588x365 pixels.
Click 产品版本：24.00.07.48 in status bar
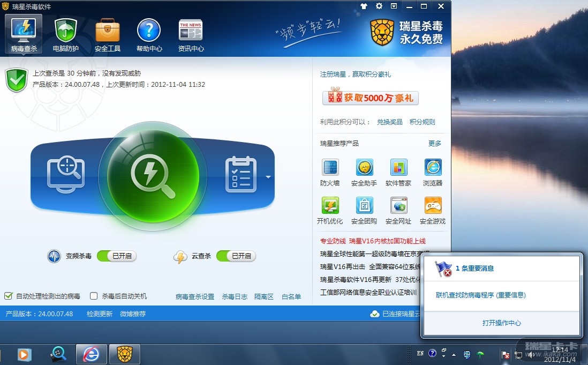click(x=40, y=314)
